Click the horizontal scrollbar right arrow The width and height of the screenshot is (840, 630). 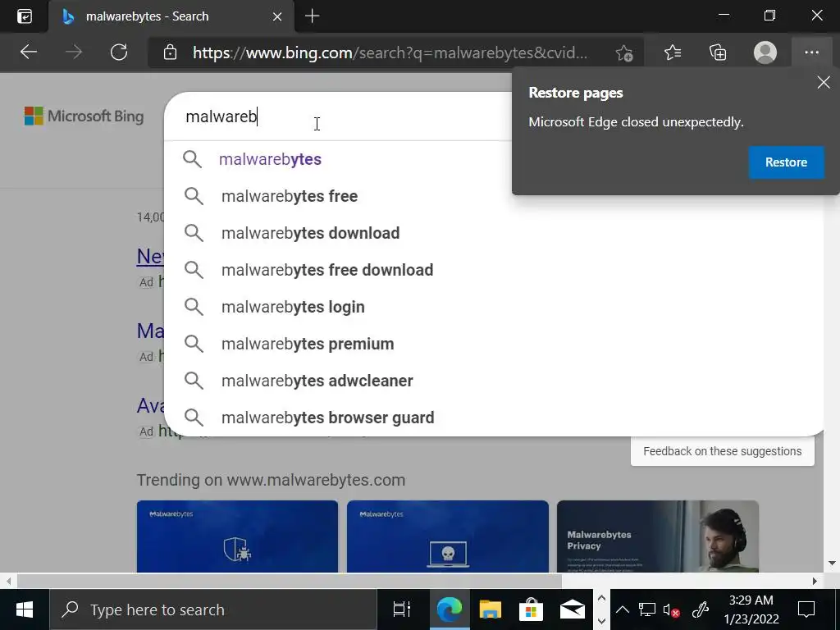(x=815, y=581)
